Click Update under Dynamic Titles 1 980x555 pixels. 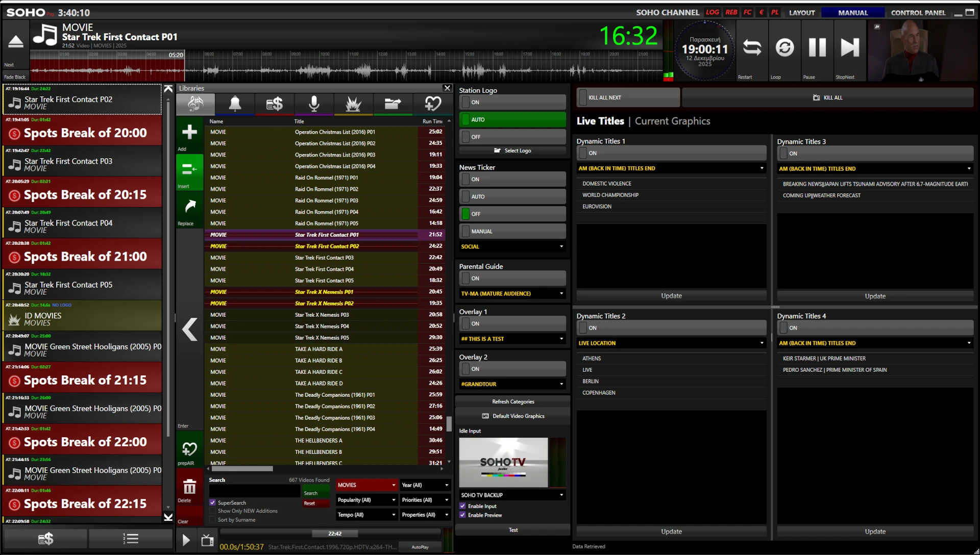coord(671,296)
